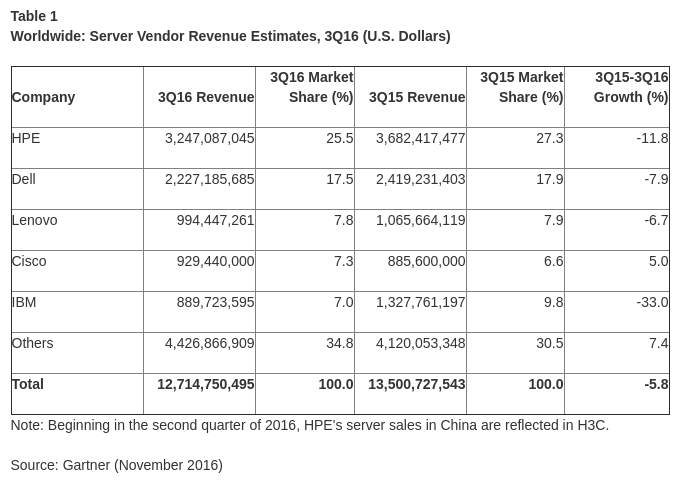Select Dell's 3Q15 revenue 2,419,231,403

pyautogui.click(x=421, y=179)
